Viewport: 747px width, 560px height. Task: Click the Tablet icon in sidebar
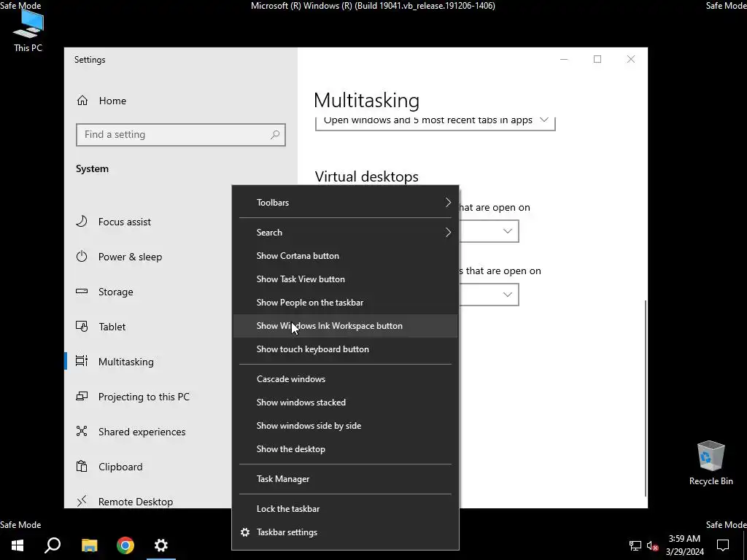point(82,326)
